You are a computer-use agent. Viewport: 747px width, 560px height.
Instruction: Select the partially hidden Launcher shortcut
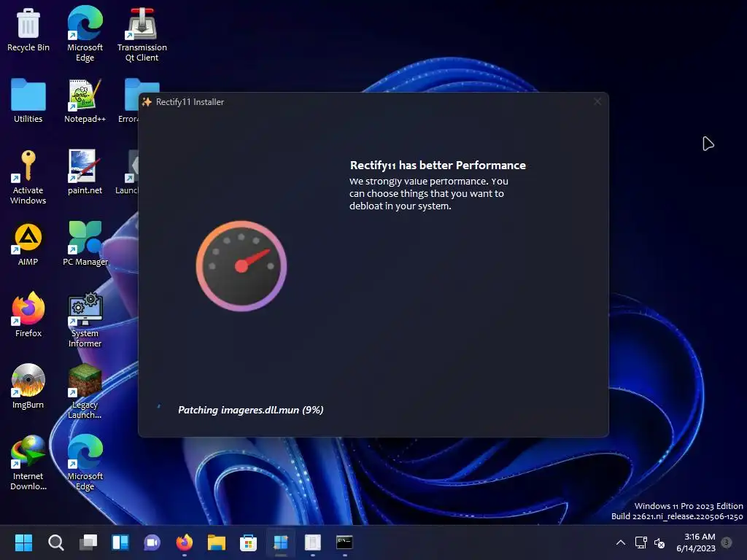pyautogui.click(x=127, y=172)
